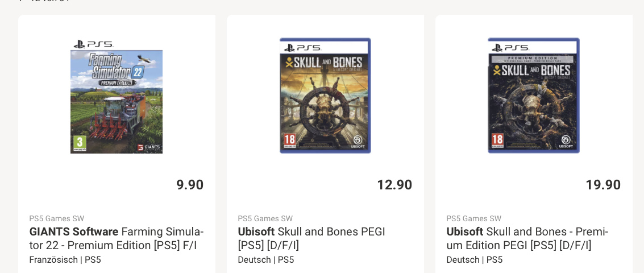Open GIANTS Software Farming Simulator 22 title link

click(x=117, y=238)
